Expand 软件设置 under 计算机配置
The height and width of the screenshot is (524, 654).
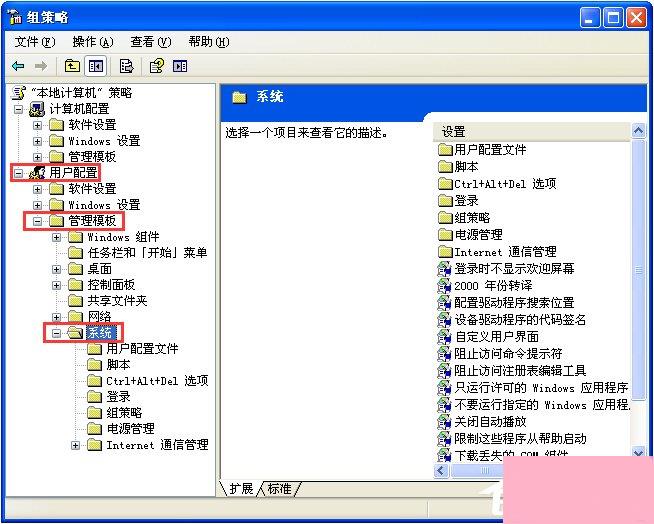click(x=38, y=125)
